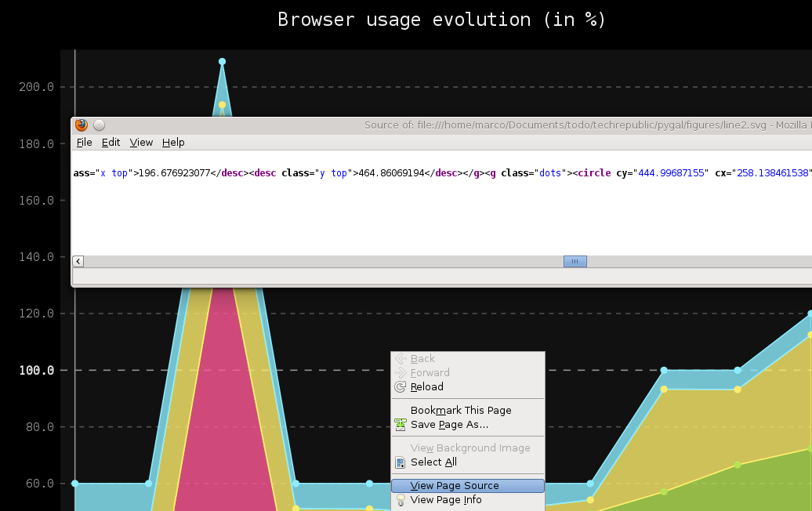
Task: Click the Reload icon in the context menu
Action: pyautogui.click(x=402, y=386)
